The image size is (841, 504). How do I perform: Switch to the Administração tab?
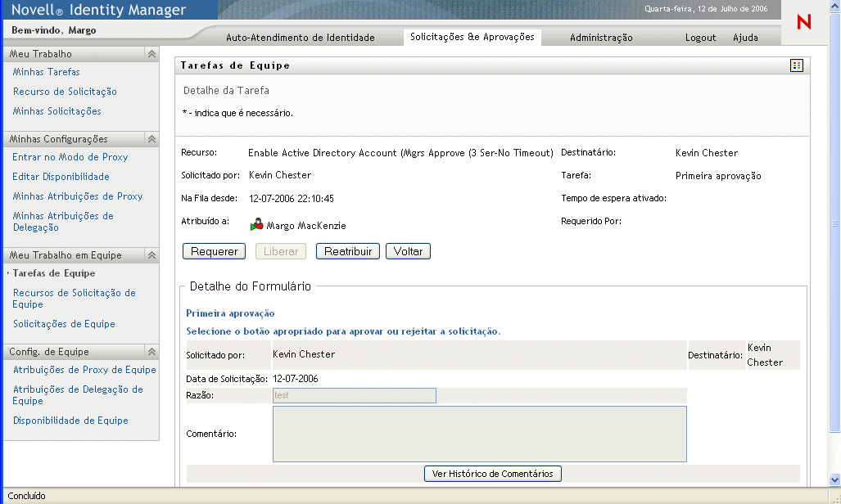click(601, 38)
